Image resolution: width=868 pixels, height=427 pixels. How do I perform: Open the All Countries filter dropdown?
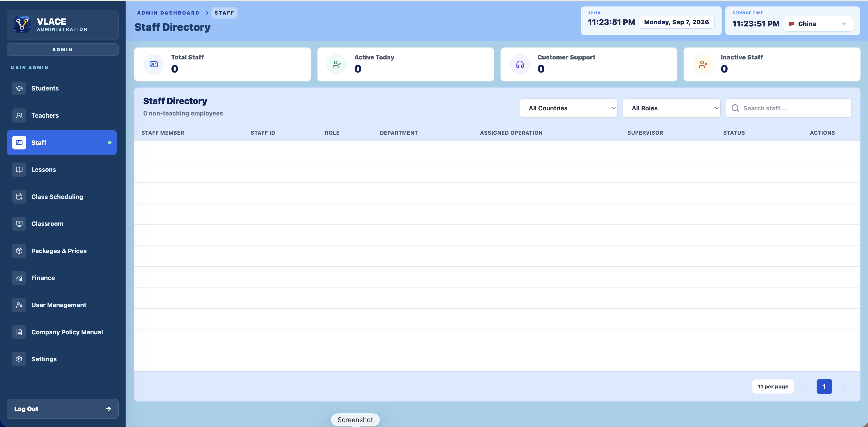(569, 108)
